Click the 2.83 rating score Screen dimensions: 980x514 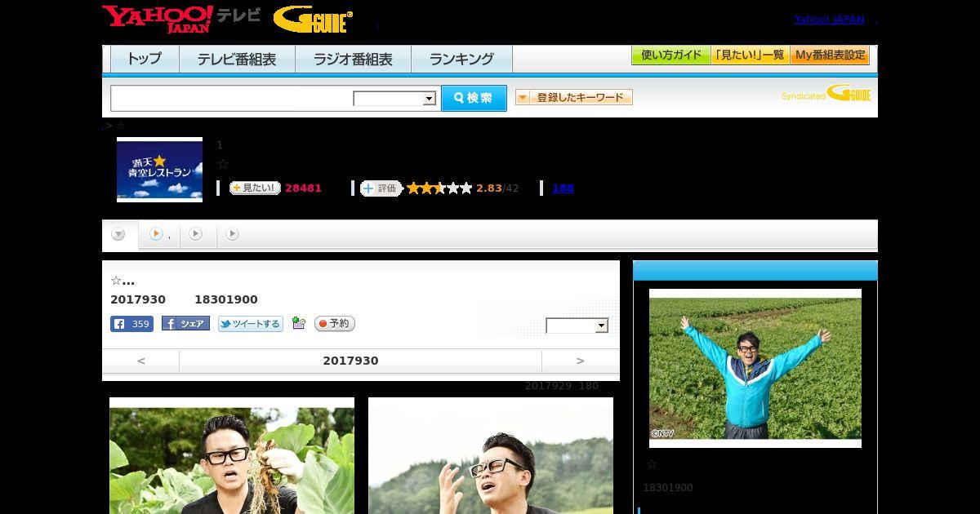pyautogui.click(x=489, y=188)
